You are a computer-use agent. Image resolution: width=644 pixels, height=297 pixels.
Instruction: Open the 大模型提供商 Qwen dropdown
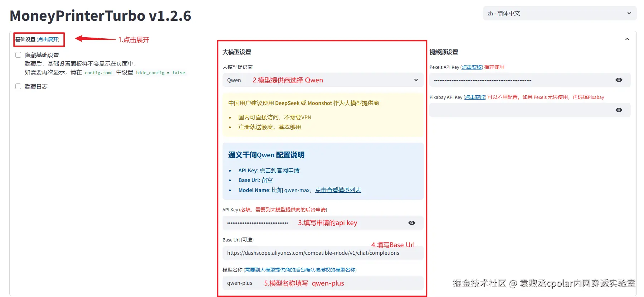[323, 80]
